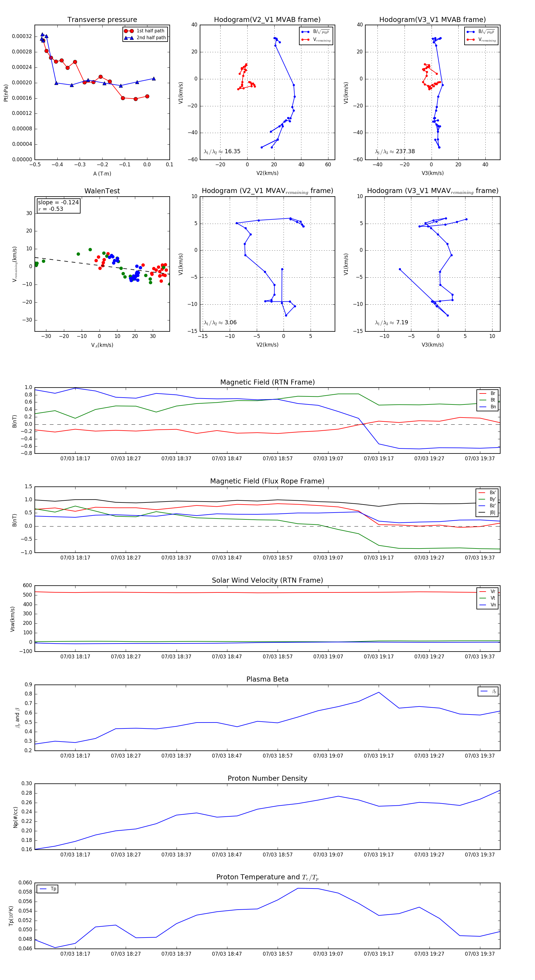The image size is (535, 980).
Task: Click the "Vsw(km/s)" y-axis label
Action: [12, 619]
